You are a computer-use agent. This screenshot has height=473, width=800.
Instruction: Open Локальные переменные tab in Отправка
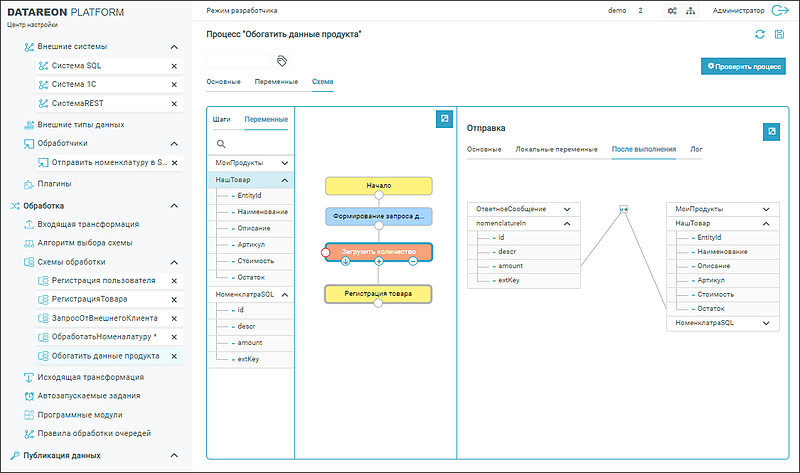click(x=556, y=150)
